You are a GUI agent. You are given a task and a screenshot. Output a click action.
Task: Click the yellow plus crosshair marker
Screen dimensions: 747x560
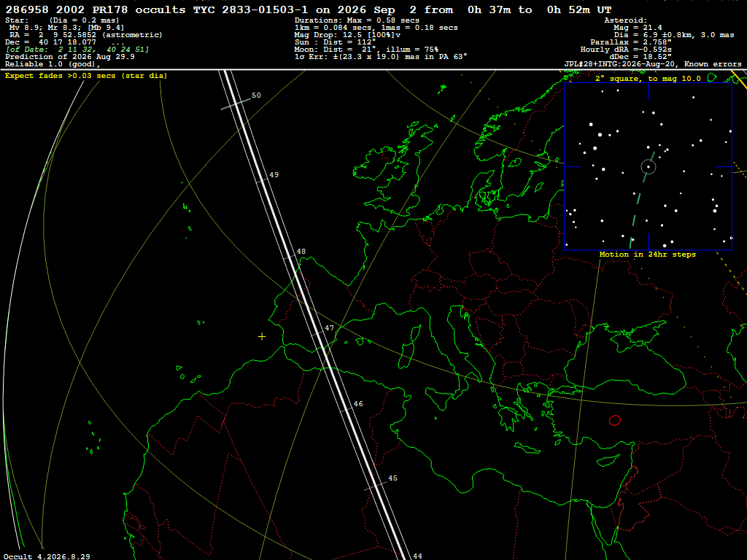(262, 337)
